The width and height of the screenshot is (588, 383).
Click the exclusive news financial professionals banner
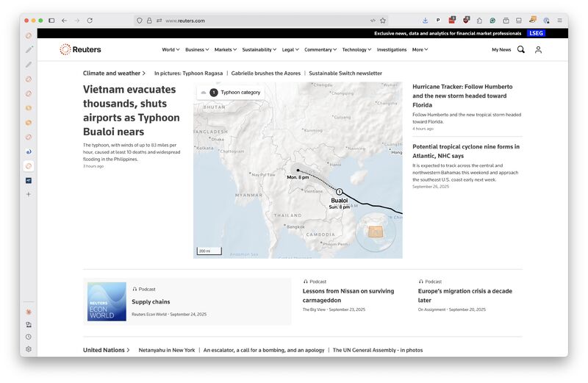pos(448,33)
